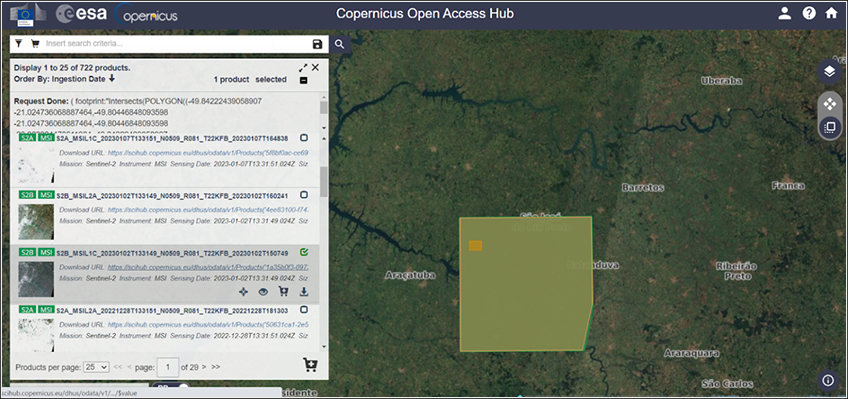The image size is (848, 399).
Task: Go to the home icon
Action: point(831,14)
